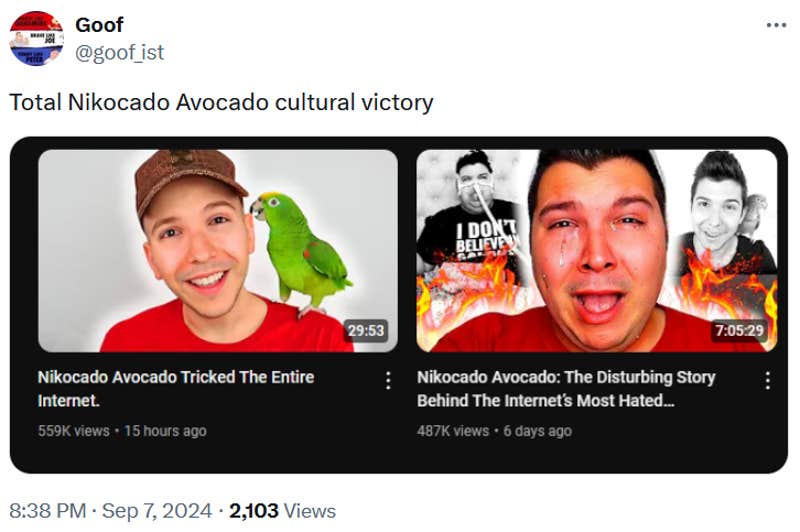Click the '6 days ago' upload time
The image size is (800, 532).
coord(537,430)
